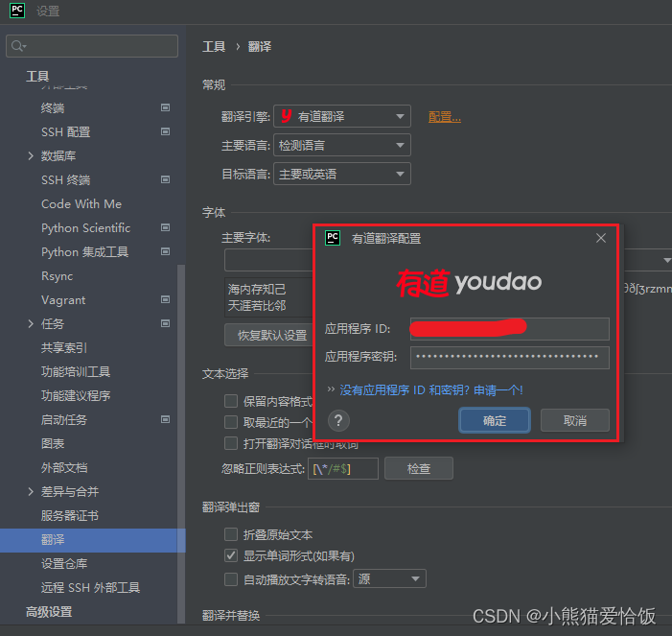The image size is (672, 636).
Task: Click the 应用程序 ID input field
Action: click(510, 328)
